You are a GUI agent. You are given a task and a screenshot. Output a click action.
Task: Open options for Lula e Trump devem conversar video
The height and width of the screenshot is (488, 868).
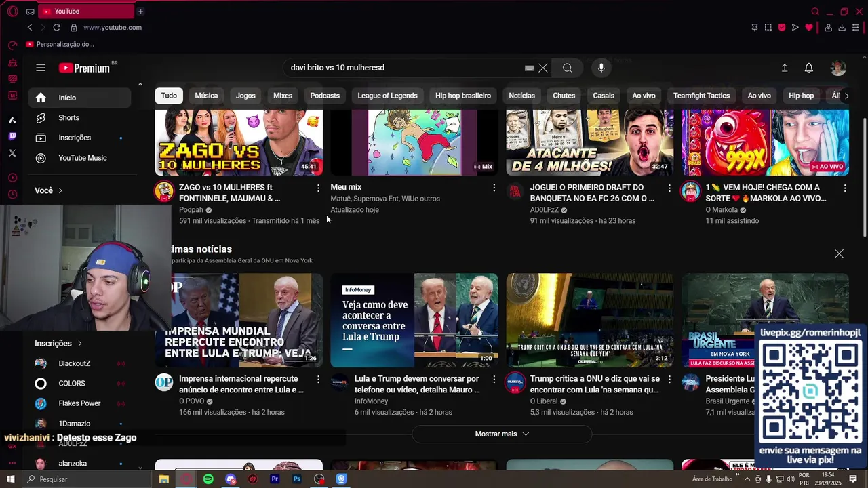click(494, 379)
